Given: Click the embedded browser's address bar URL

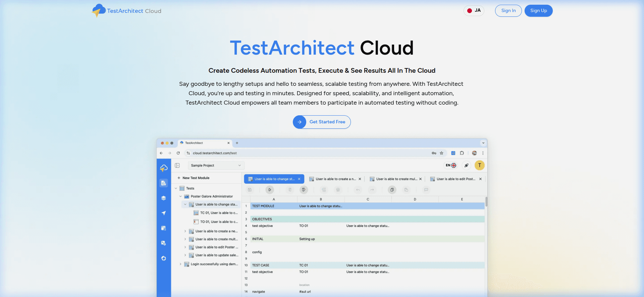Looking at the screenshot, I should (215, 153).
